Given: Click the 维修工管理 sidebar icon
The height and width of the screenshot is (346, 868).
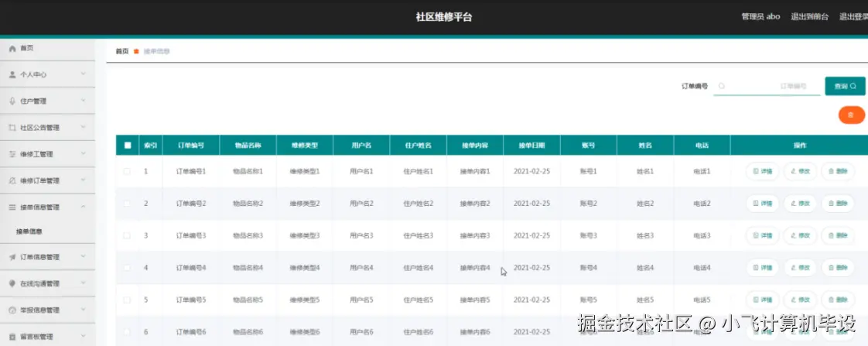Looking at the screenshot, I should point(12,155).
